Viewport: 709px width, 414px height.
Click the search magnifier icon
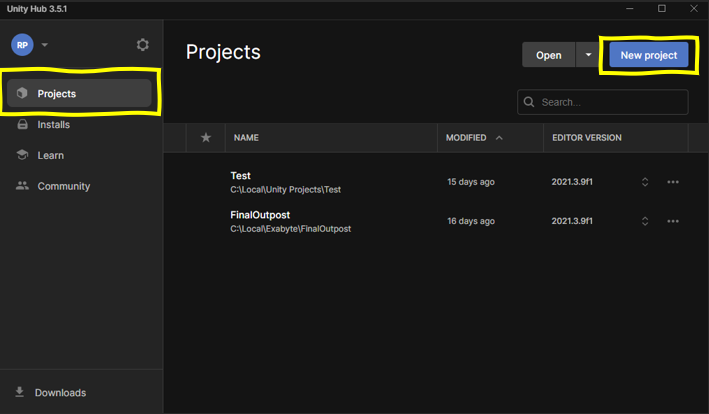(x=529, y=102)
